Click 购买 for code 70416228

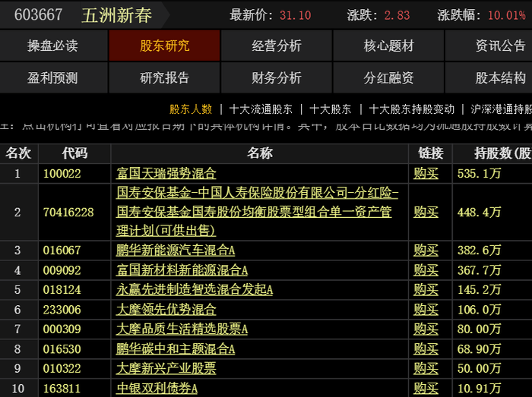(426, 212)
